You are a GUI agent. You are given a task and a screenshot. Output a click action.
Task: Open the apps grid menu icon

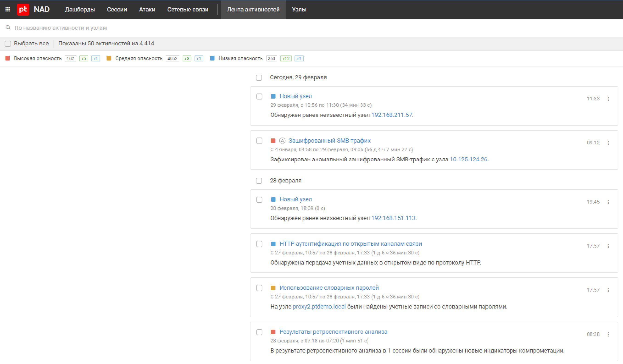click(8, 9)
